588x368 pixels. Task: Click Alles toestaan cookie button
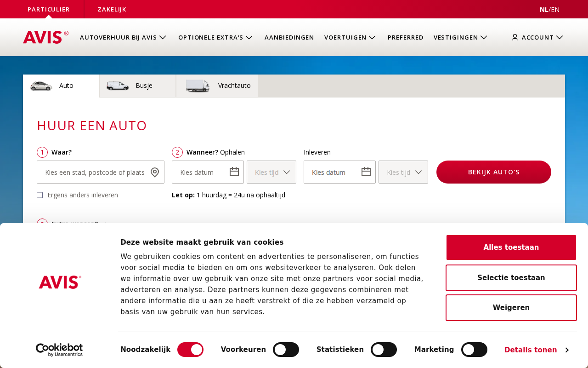511,247
